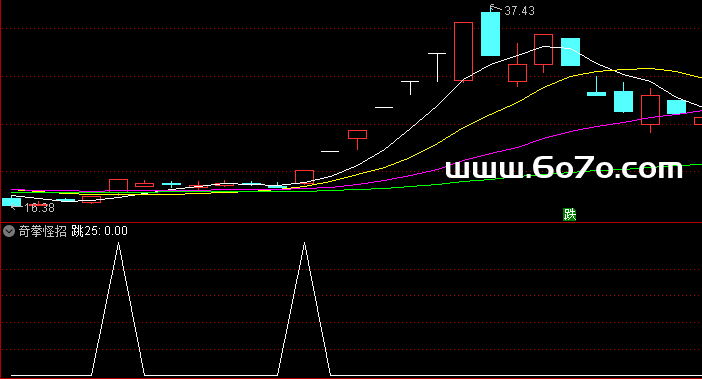Click the red divider between chart panels

pyautogui.click(x=351, y=222)
